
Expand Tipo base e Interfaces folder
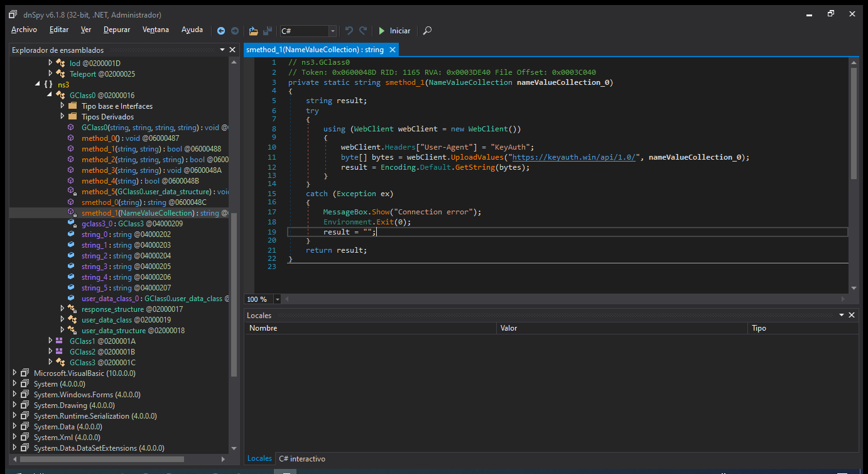(63, 106)
